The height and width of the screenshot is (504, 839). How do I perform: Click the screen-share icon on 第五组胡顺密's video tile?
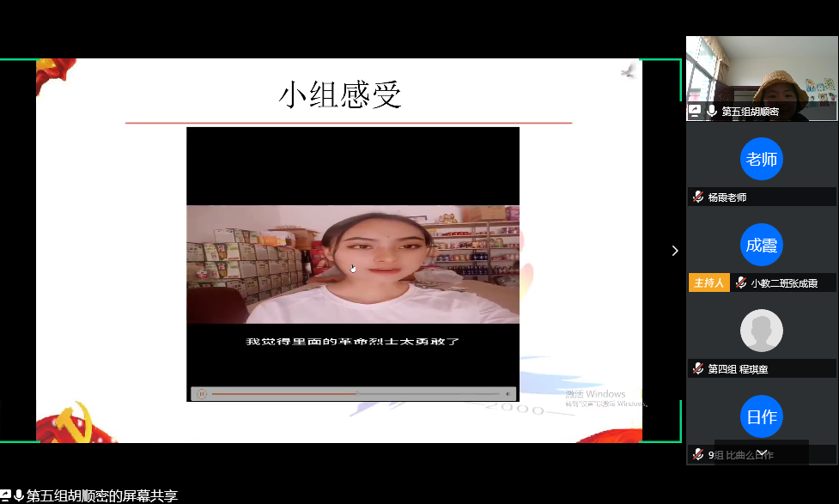[695, 112]
